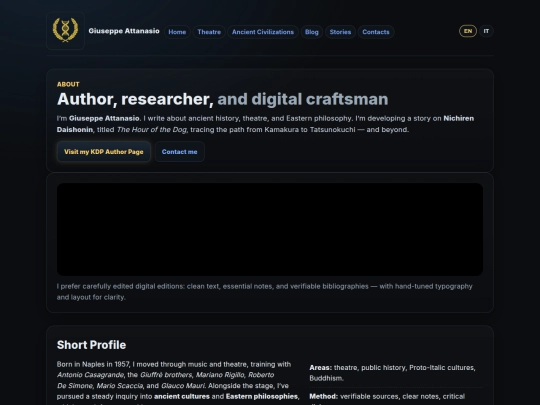This screenshot has height=405, width=540.
Task: Click the Giuseppe Attanasio site title
Action: [x=124, y=31]
